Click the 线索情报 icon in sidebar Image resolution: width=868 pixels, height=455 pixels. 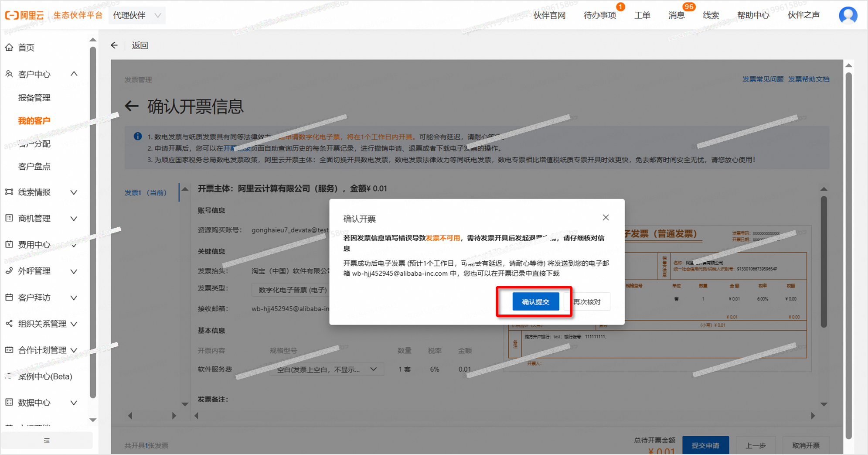coord(9,192)
